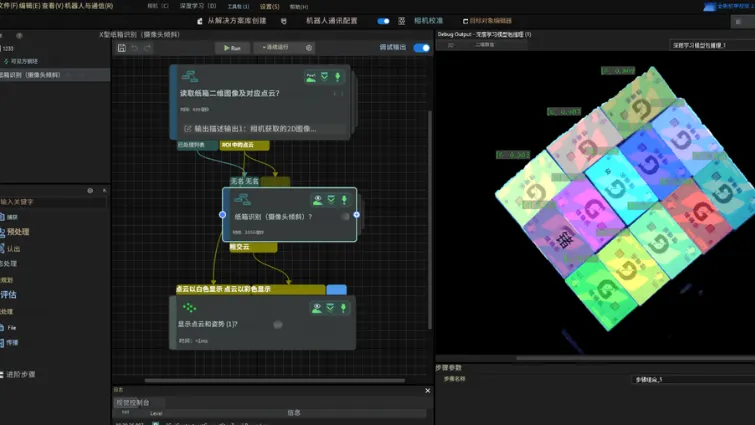Start 连续运行 continuous run

coord(275,47)
